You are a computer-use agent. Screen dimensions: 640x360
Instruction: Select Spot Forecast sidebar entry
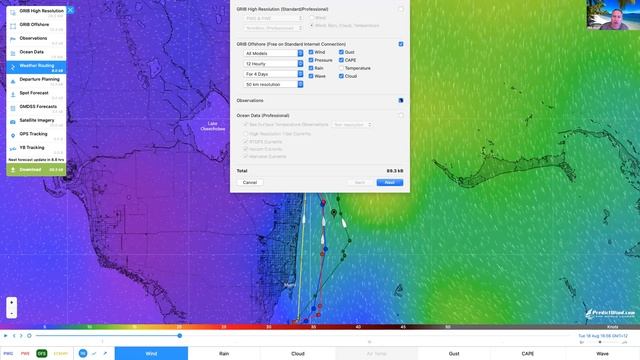36,94
